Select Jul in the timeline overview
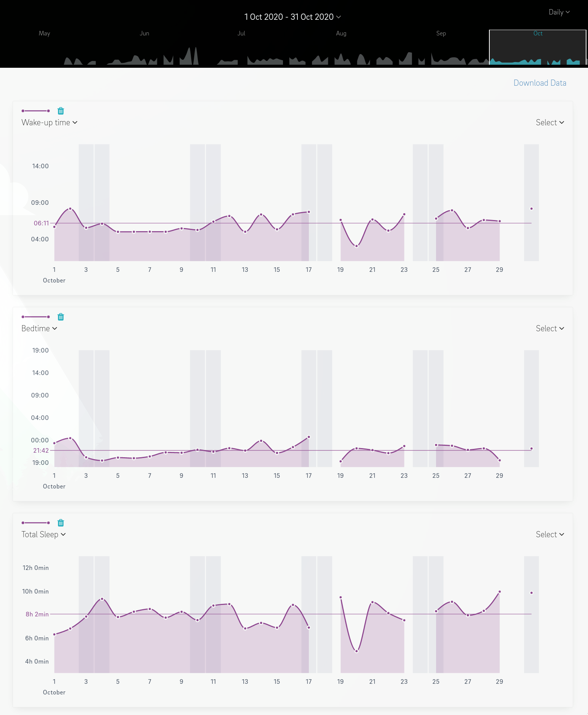Viewport: 588px width, 715px height. (x=241, y=34)
